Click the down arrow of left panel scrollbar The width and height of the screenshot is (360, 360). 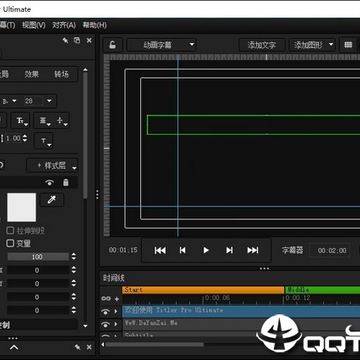point(85,326)
